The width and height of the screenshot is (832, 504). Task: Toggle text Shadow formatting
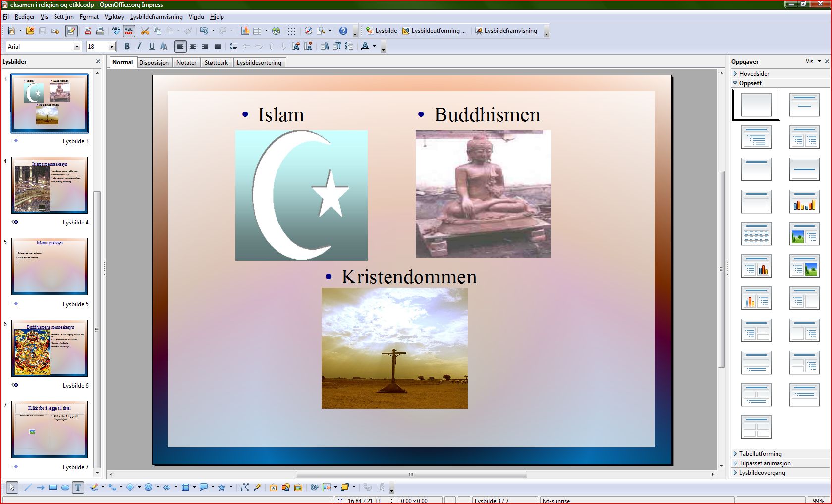pyautogui.click(x=164, y=46)
